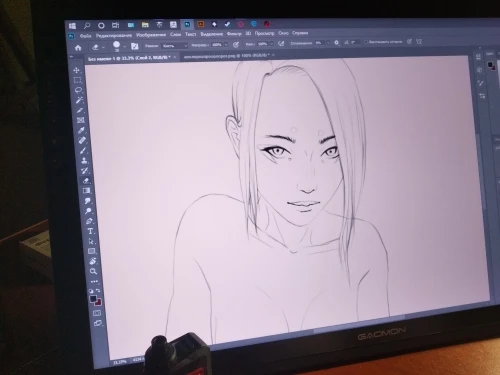Open the Фильтр menu
Screen dimensions: 500x375
[x=234, y=34]
